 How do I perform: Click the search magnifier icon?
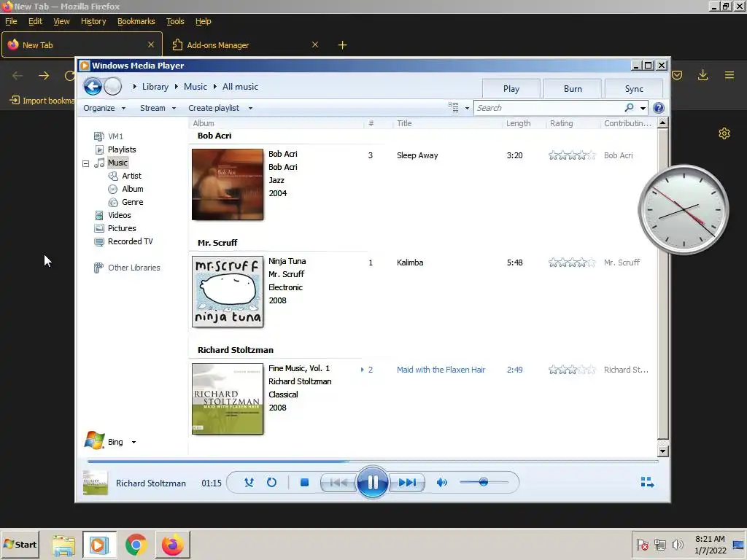[629, 108]
